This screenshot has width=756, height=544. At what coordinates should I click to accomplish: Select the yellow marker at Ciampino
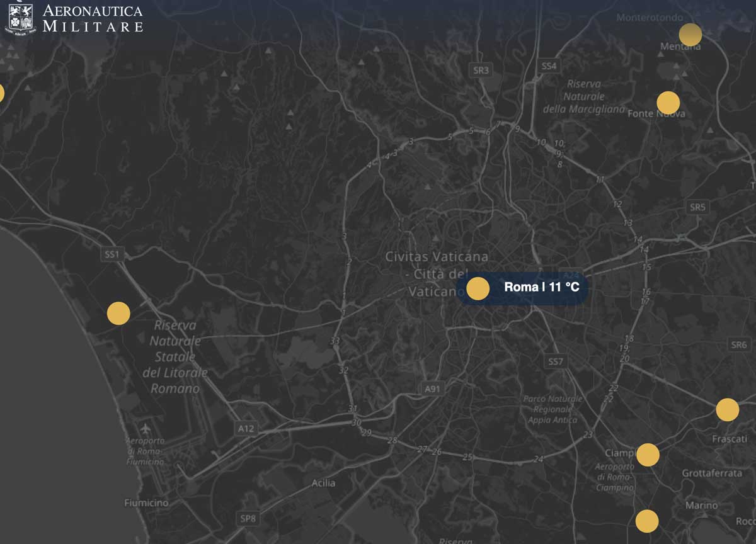648,455
